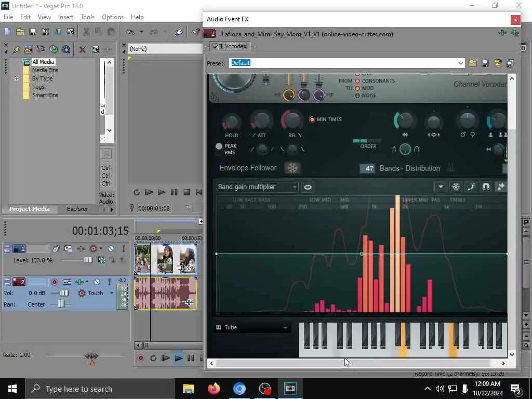
Task: Open Track FX on video track 1
Action: [81, 249]
